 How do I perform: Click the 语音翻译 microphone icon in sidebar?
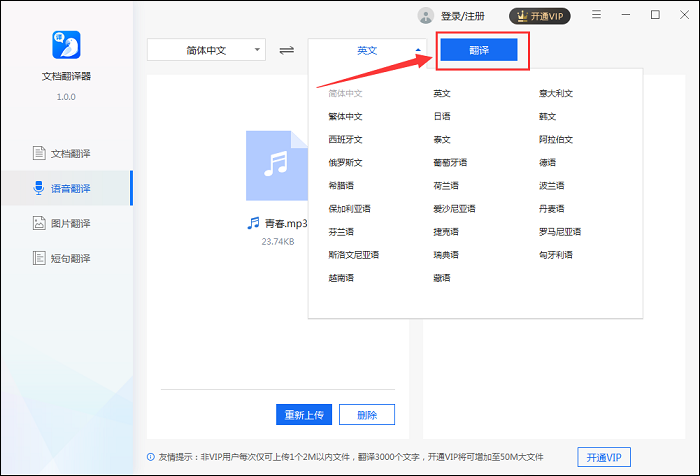pos(39,188)
